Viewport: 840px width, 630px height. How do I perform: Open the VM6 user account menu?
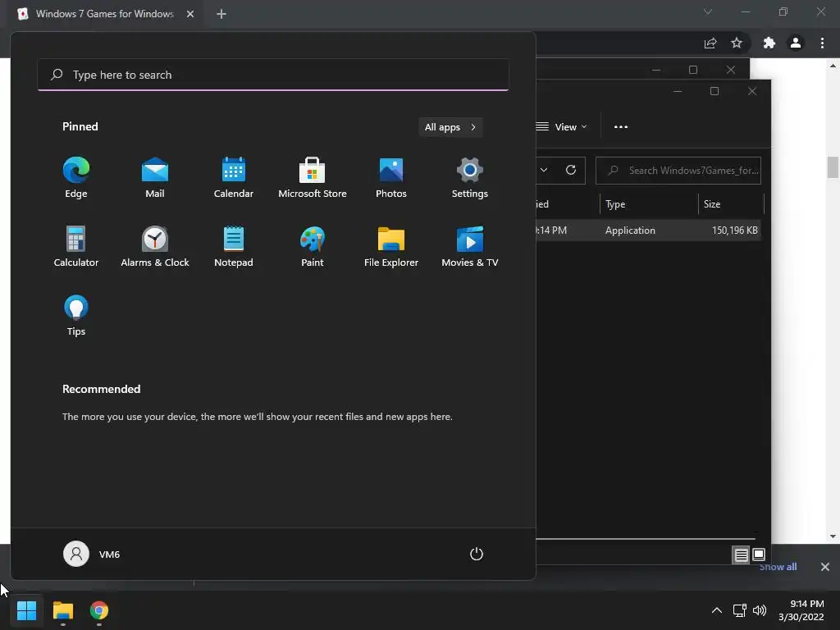pos(92,554)
